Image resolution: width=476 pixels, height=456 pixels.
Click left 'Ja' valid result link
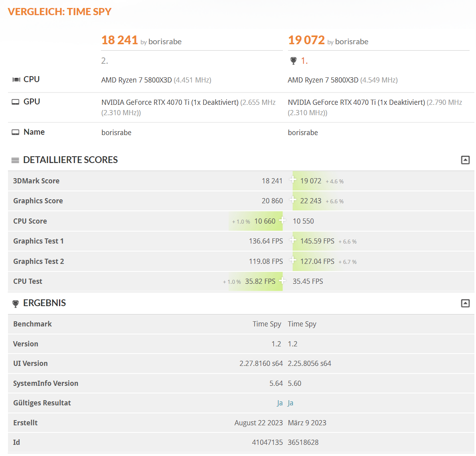tap(280, 403)
